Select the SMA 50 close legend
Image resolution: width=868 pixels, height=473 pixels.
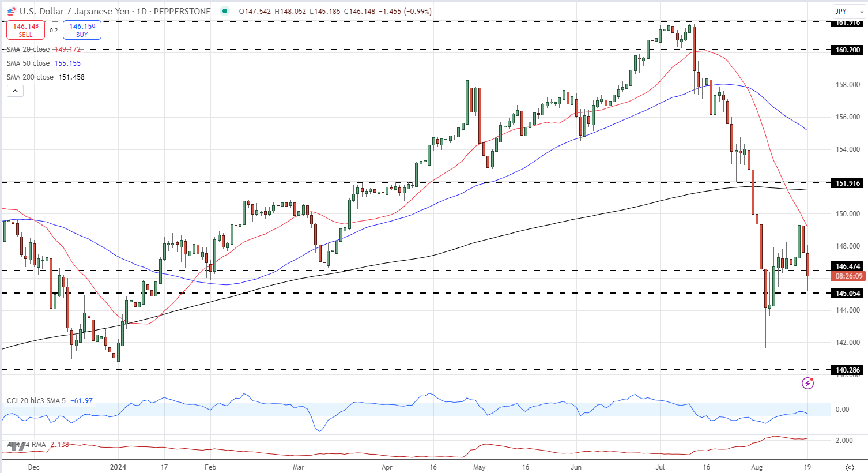[x=44, y=63]
